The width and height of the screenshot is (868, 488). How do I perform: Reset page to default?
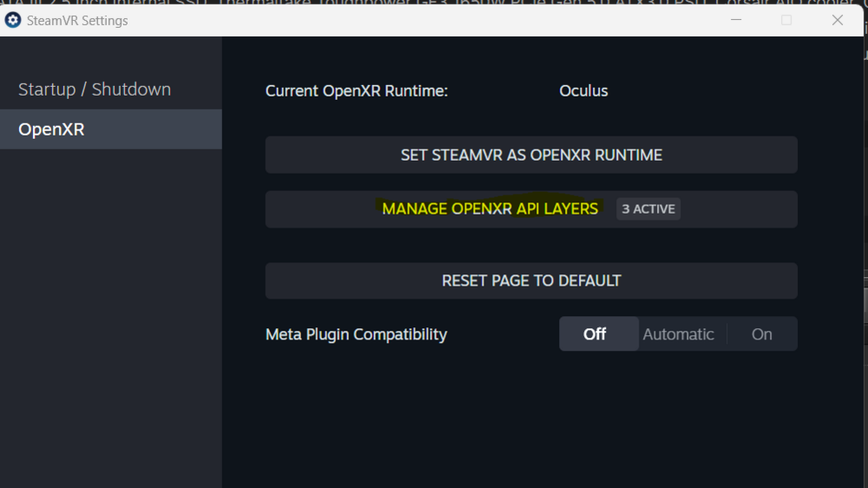point(531,280)
